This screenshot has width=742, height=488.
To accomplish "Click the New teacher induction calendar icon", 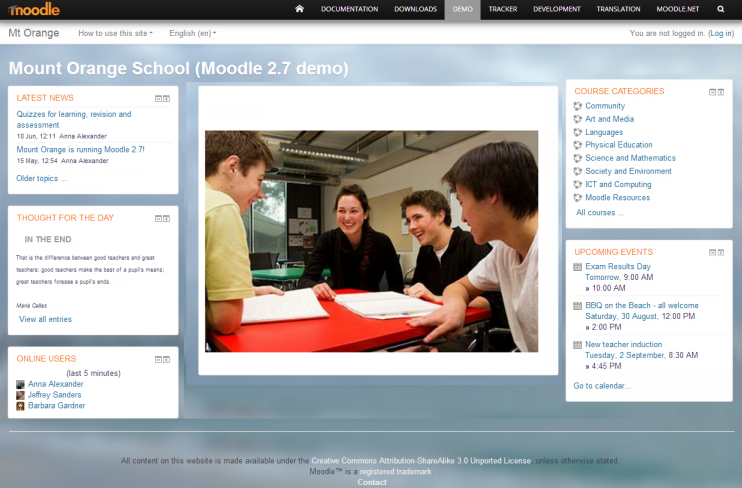I will (577, 344).
